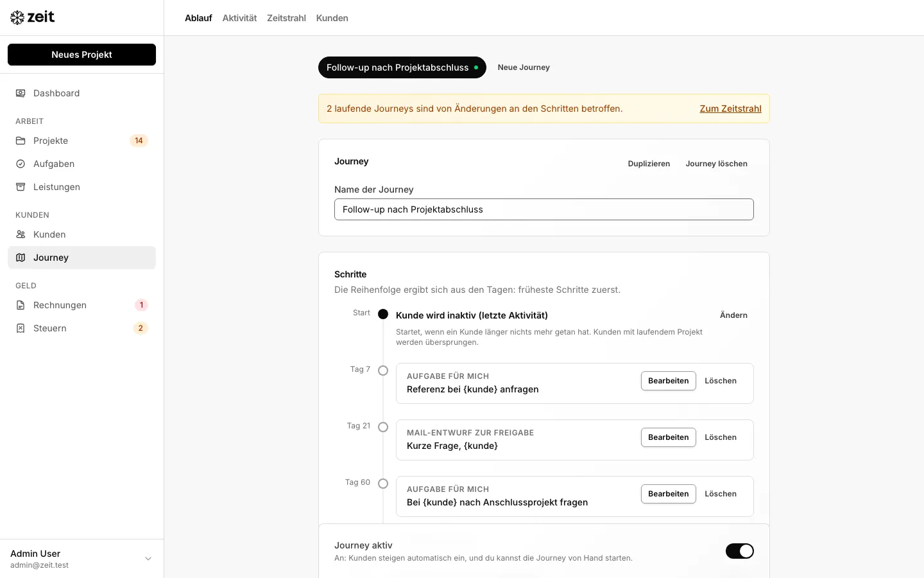Click the zeit snowflake logo icon
Viewport: 924px width, 578px height.
[17, 18]
